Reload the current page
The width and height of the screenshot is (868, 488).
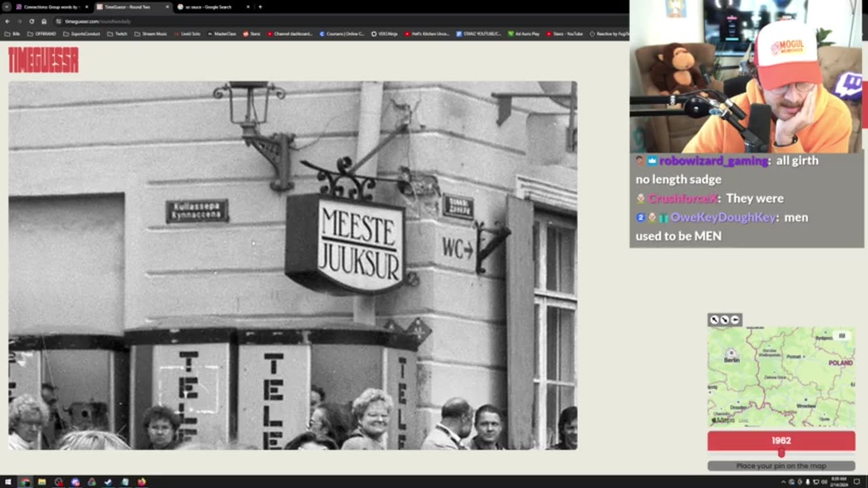pos(31,21)
